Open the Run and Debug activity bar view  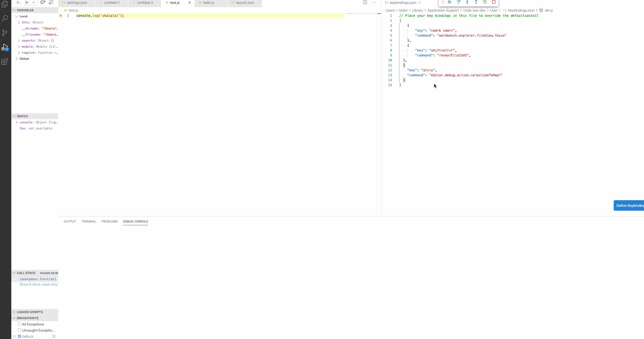click(x=5, y=47)
